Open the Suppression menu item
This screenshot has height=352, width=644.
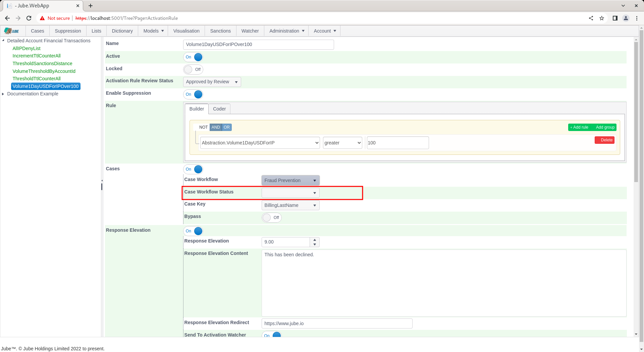[x=68, y=31]
